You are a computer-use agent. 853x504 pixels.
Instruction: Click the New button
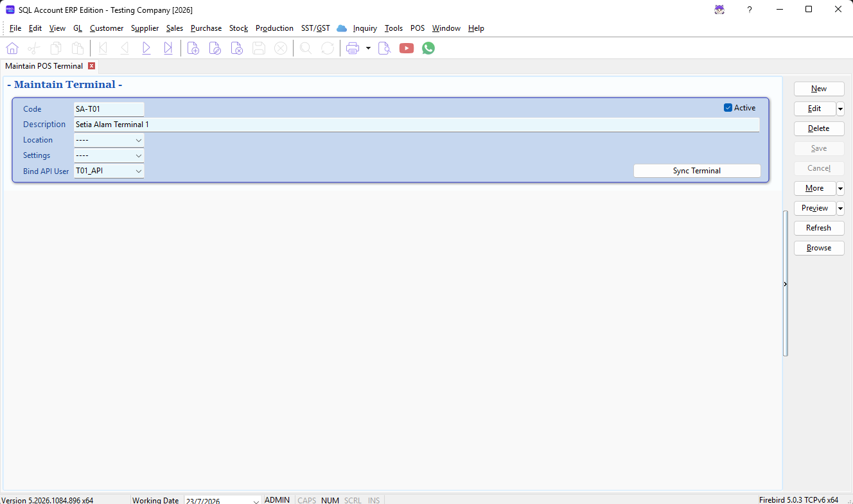coord(819,89)
